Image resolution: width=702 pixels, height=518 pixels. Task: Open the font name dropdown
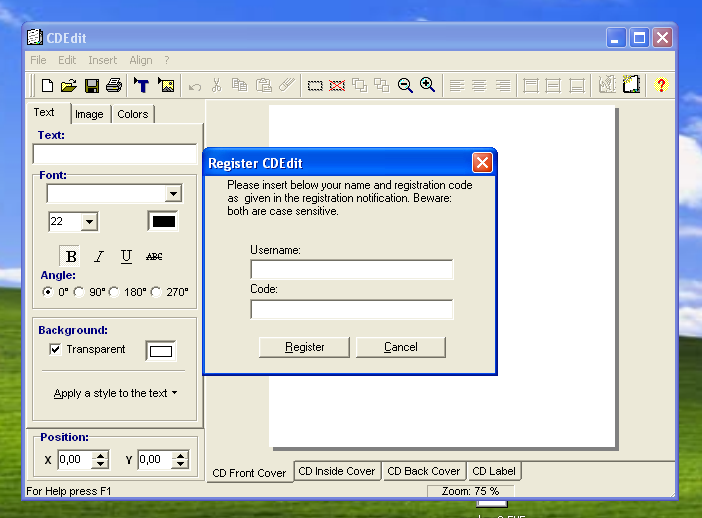(x=173, y=194)
